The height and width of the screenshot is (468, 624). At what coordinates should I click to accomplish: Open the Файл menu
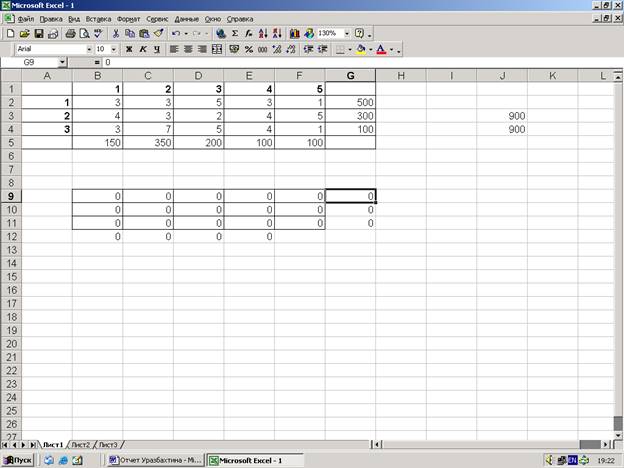[x=25, y=19]
